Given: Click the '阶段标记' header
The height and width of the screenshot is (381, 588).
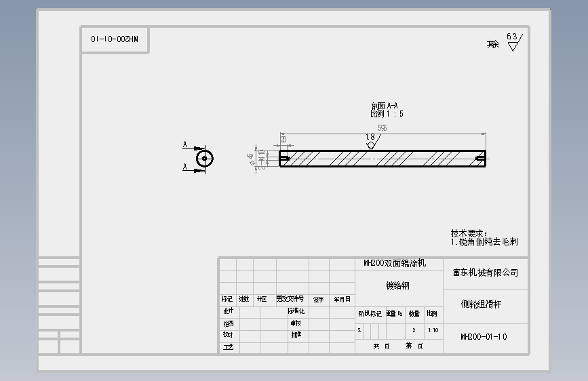Looking at the screenshot, I should click(370, 313).
